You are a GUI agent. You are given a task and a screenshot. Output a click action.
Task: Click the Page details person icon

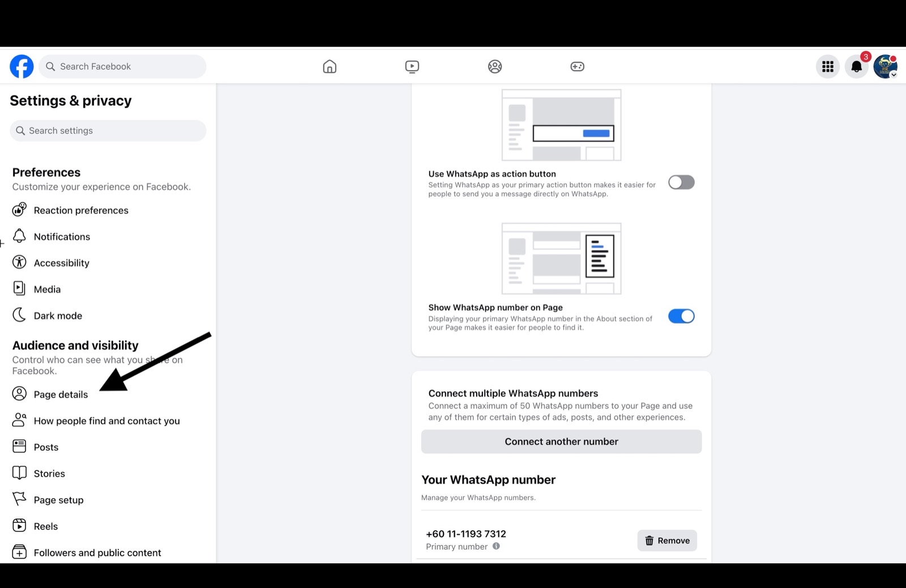click(19, 394)
